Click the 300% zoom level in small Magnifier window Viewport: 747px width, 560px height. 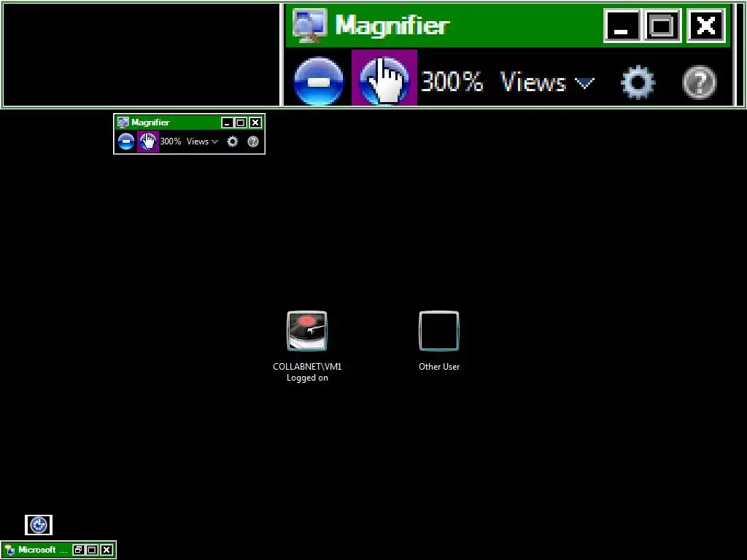tap(171, 141)
